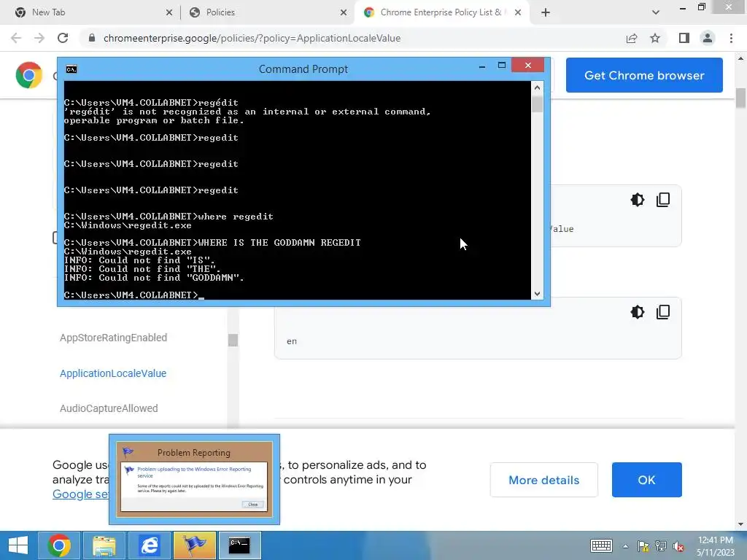The image size is (747, 560).
Task: Close the Policies tab
Action: (344, 12)
